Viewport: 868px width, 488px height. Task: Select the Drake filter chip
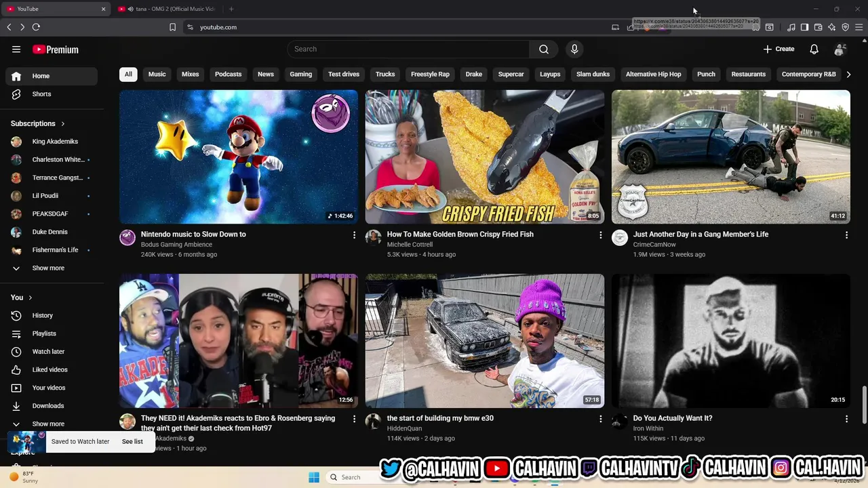[x=474, y=74]
